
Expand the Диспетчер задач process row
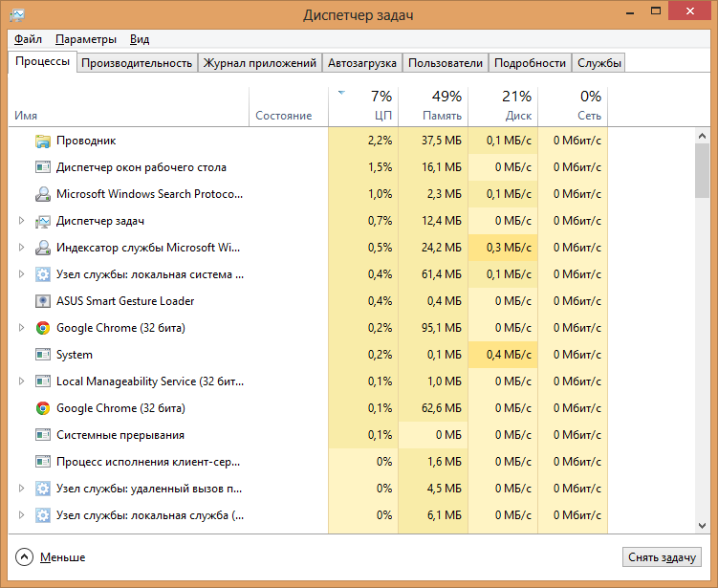22,221
